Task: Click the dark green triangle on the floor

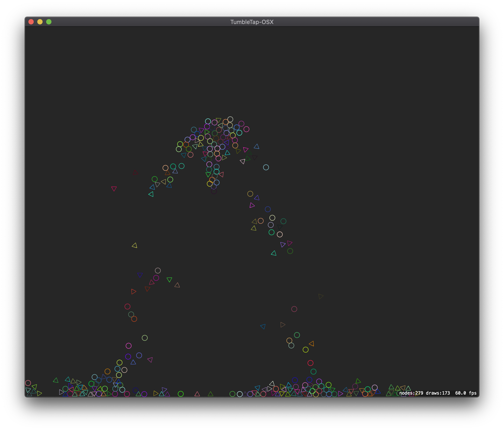Action: tap(211, 394)
